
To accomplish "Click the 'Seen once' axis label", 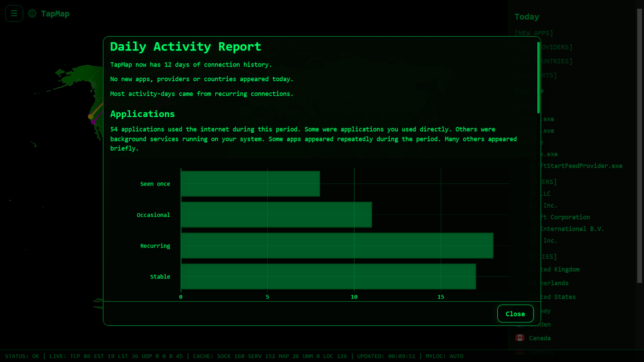I will (155, 184).
